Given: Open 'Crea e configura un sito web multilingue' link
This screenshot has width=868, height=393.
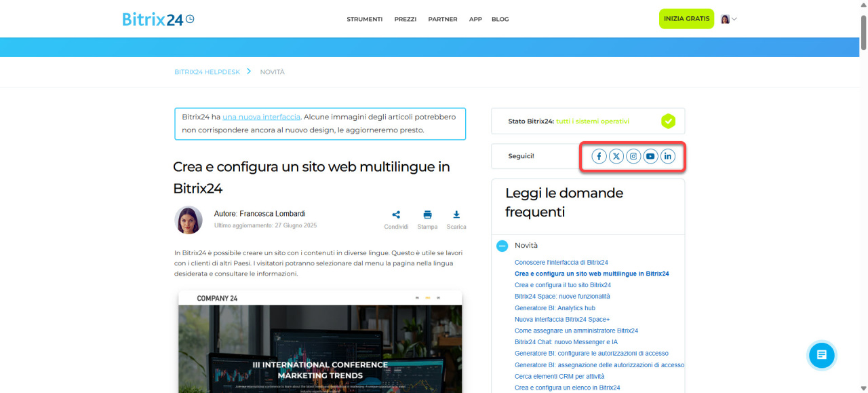Looking at the screenshot, I should [592, 274].
